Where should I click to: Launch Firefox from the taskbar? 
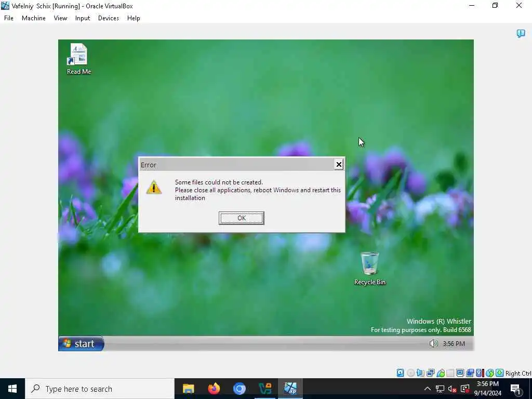tap(214, 389)
